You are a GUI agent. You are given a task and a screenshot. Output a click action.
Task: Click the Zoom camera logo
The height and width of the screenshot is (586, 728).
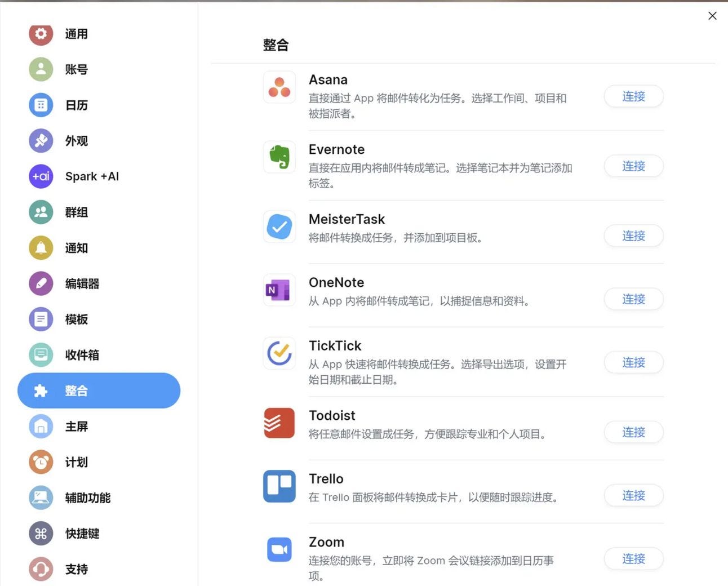(279, 549)
